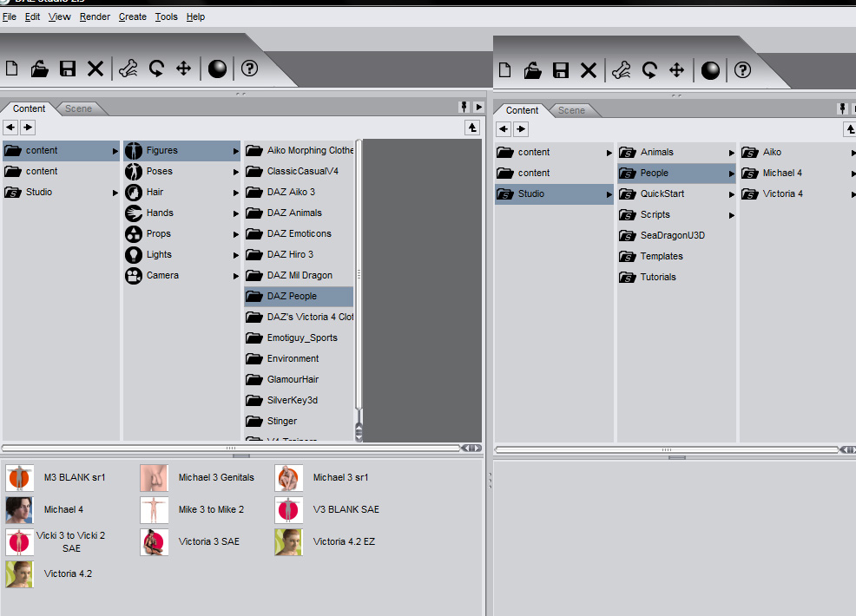Image resolution: width=856 pixels, height=616 pixels.
Task: Click vertical scrollbar of left folder list
Action: point(359,274)
